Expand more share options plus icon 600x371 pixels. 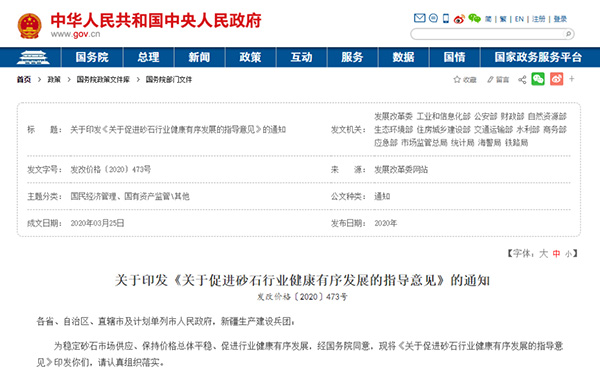pos(572,79)
